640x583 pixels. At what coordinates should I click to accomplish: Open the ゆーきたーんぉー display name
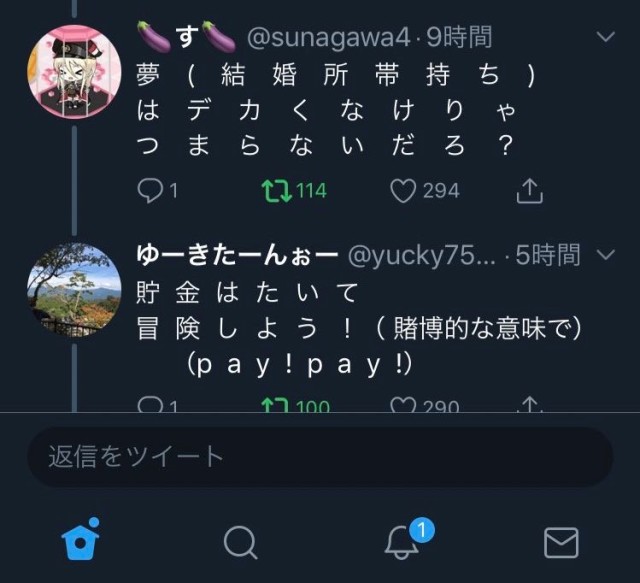[x=237, y=255]
